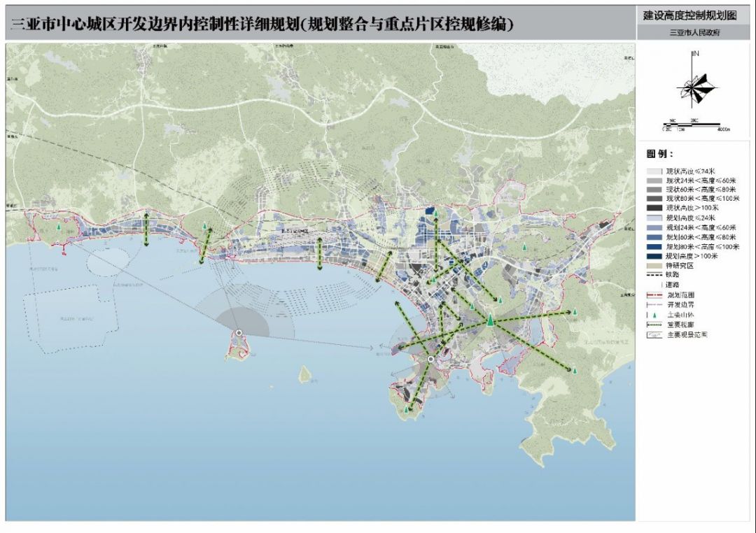Click the 主要视廊 green arrow legend symbol
The width and height of the screenshot is (756, 533).
[x=652, y=325]
